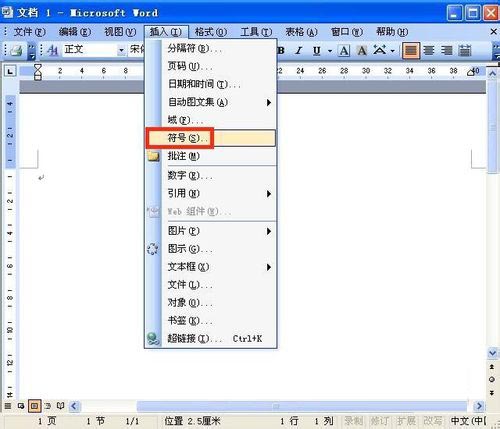This screenshot has width=500, height=429.
Task: Expand 图片 submenu
Action: (x=211, y=231)
